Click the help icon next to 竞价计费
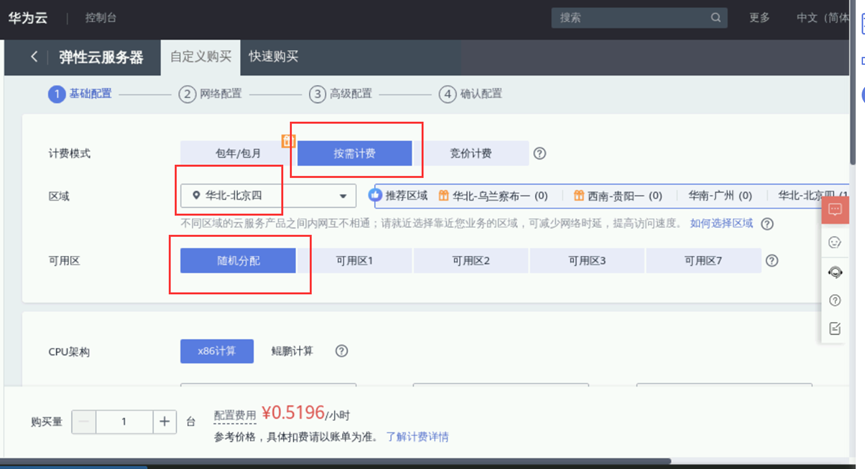865x469 pixels. pos(540,153)
